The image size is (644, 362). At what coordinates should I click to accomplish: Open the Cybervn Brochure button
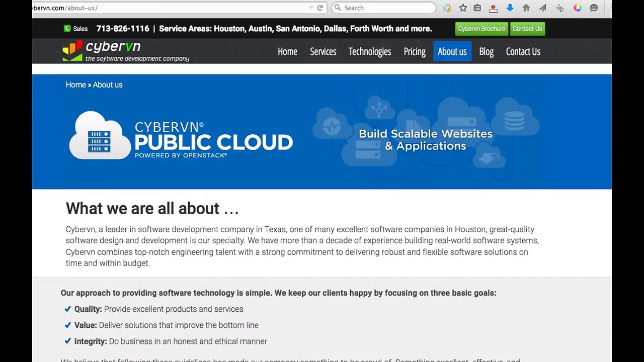click(x=481, y=29)
